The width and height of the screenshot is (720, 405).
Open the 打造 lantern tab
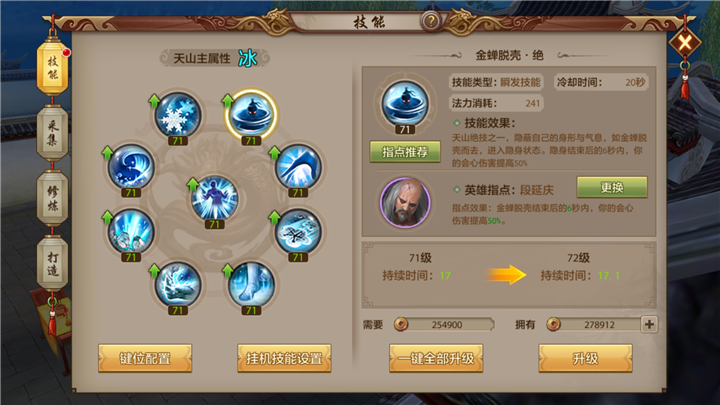click(53, 264)
